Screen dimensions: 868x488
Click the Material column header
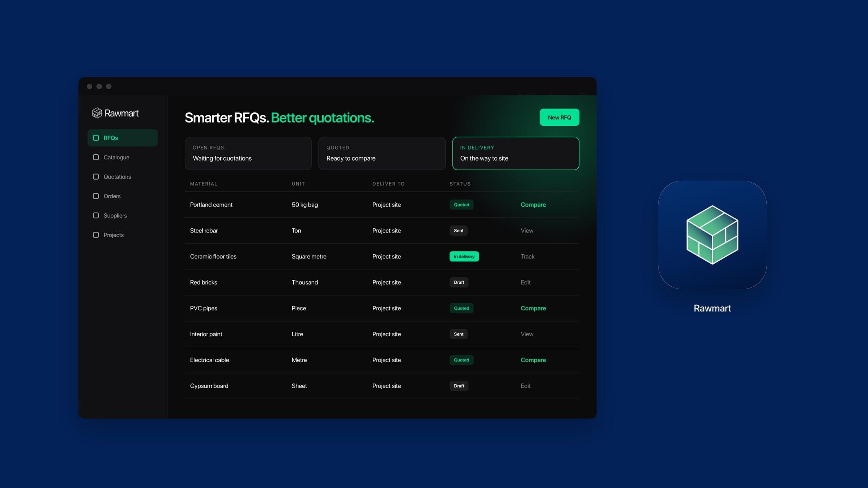click(204, 184)
